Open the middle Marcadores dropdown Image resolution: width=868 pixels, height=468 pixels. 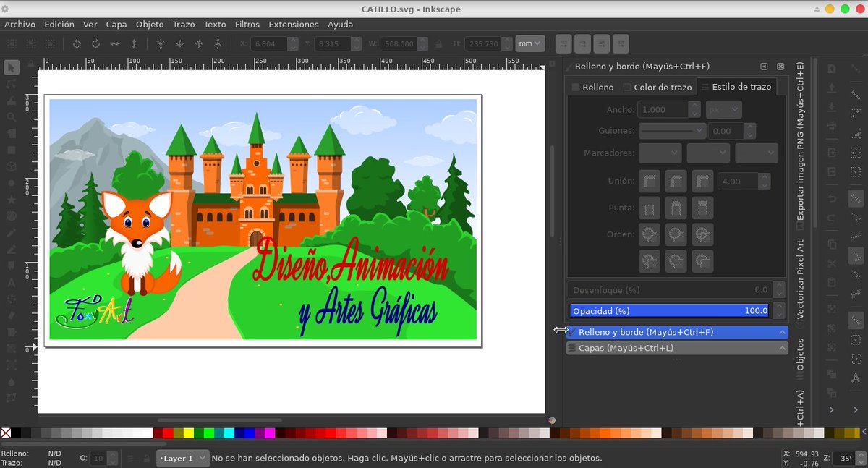pos(708,153)
